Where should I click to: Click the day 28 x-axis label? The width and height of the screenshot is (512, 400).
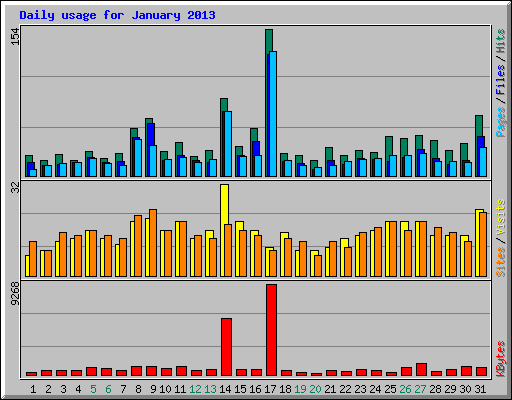point(435,389)
